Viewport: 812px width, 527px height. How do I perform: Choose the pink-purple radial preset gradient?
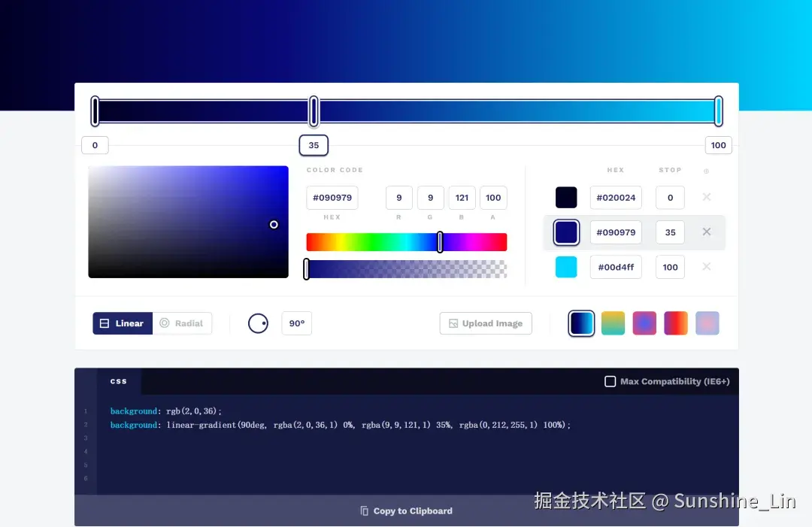pos(644,323)
